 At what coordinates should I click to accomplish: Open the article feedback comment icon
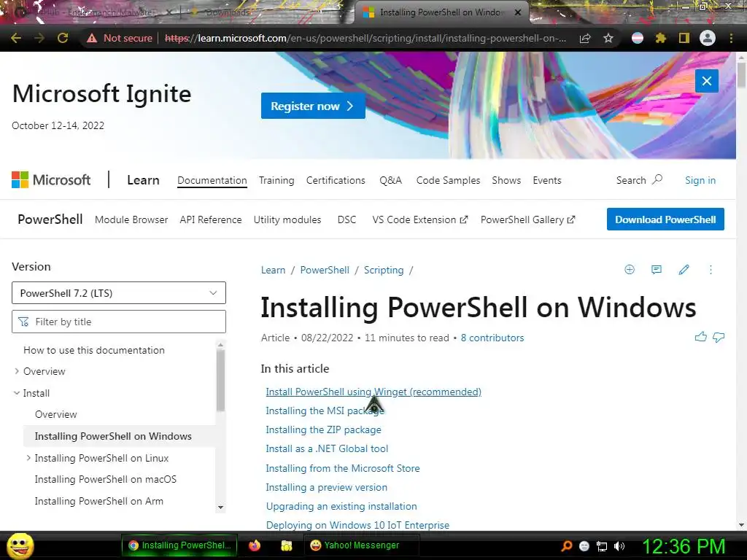pos(657,270)
